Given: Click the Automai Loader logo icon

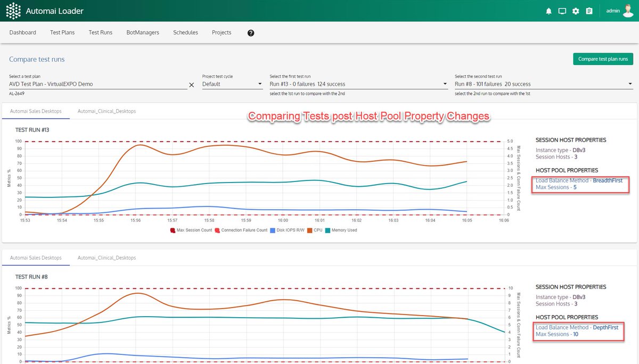Looking at the screenshot, I should point(13,11).
